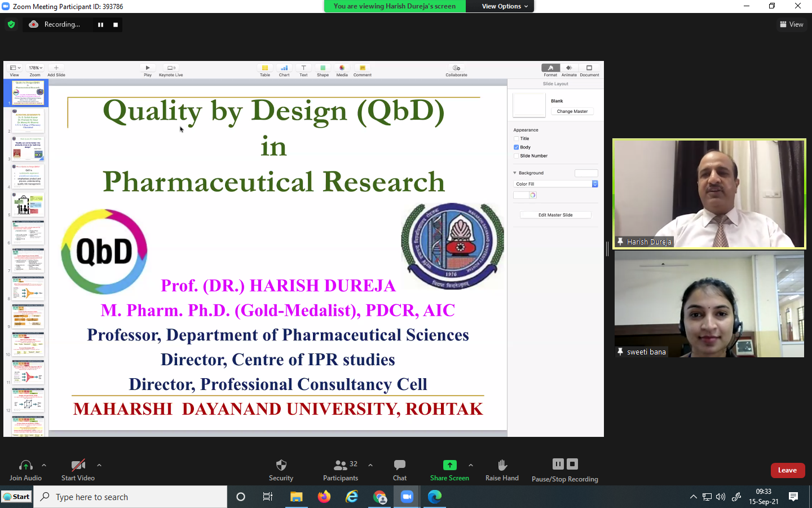Stop recording in the meeting toolbar
This screenshot has height=508, width=812.
pos(572,464)
